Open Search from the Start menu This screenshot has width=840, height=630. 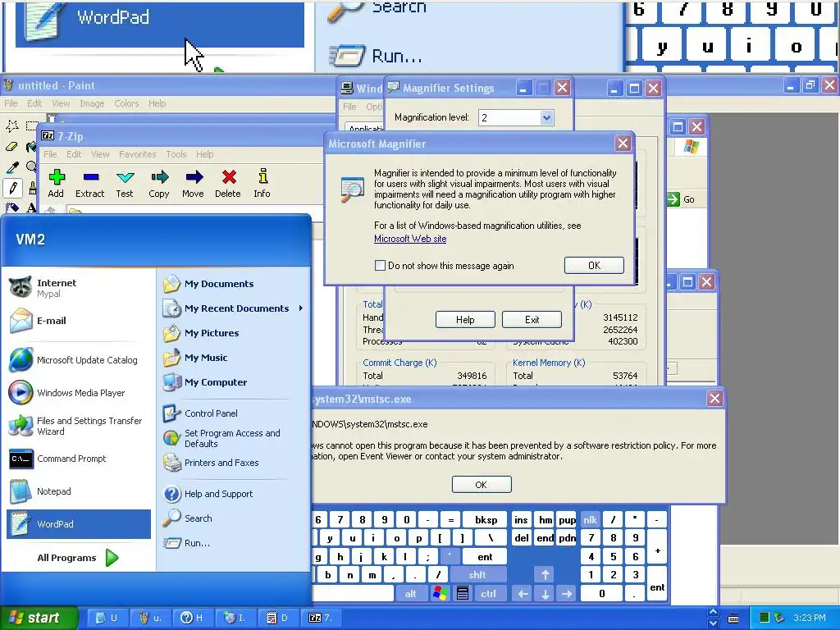234,518
